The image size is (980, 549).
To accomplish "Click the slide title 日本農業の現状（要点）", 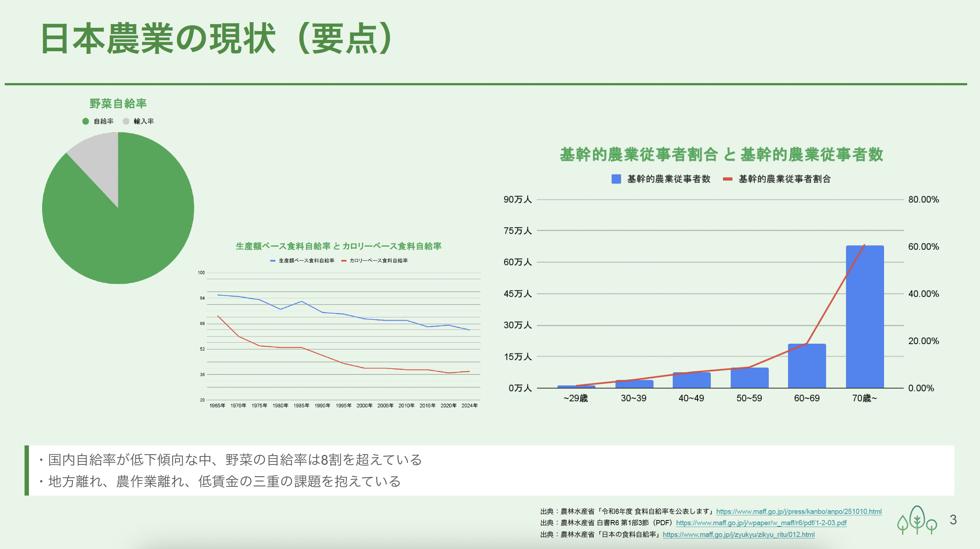I will pos(216,39).
